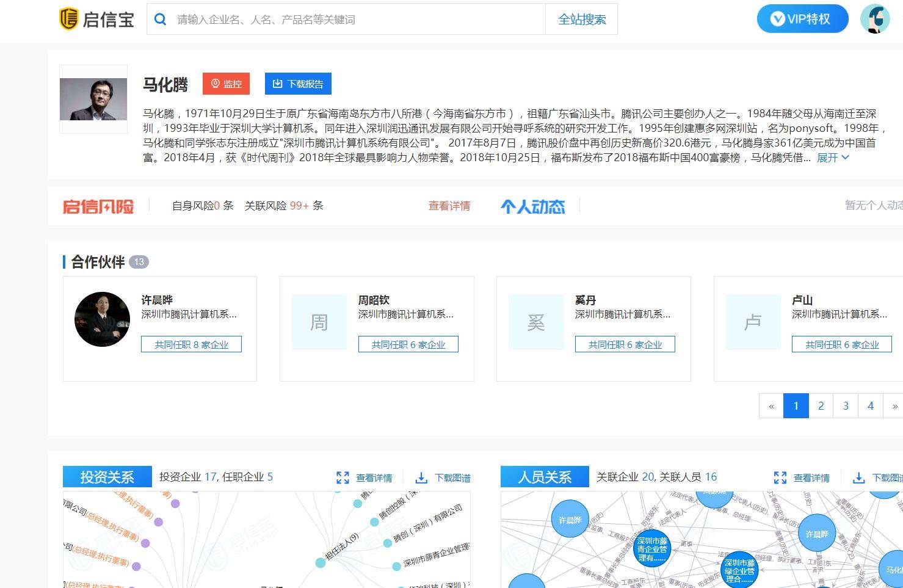Open the VIP特权 button
This screenshot has height=588, width=903.
[802, 19]
